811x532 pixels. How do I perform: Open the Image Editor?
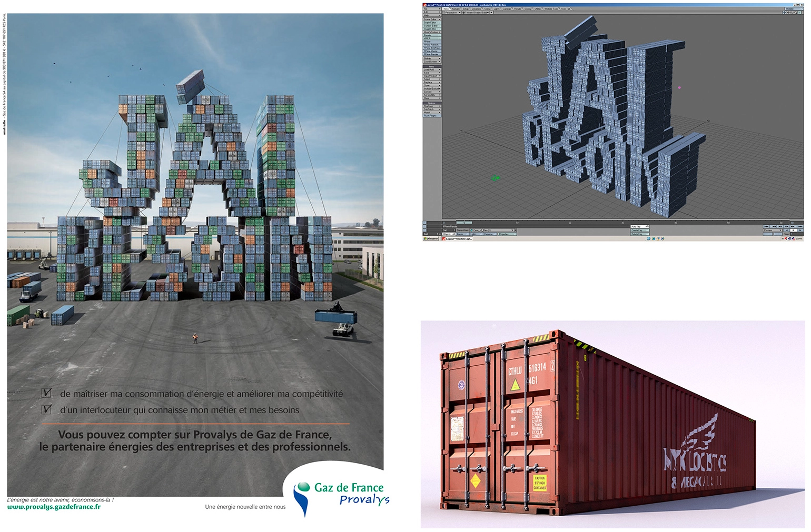coord(432,29)
